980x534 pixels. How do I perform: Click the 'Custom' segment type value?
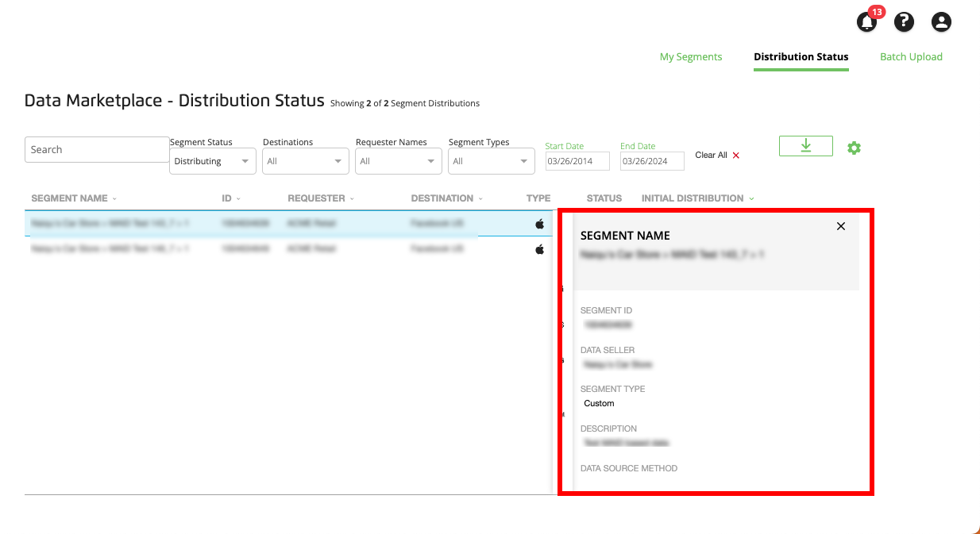pyautogui.click(x=599, y=404)
